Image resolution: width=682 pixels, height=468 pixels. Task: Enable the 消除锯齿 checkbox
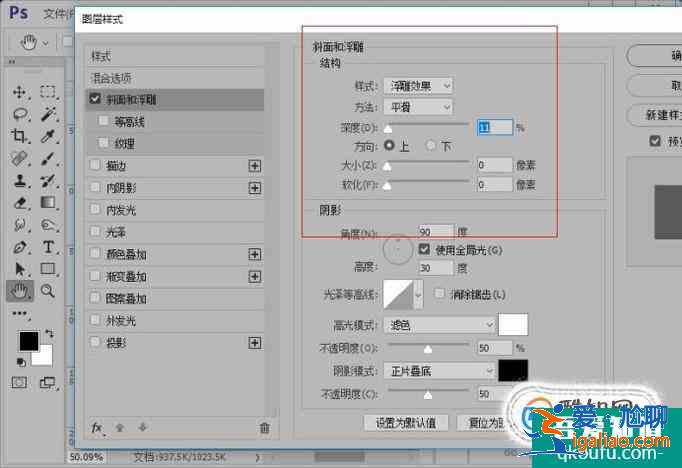(440, 294)
